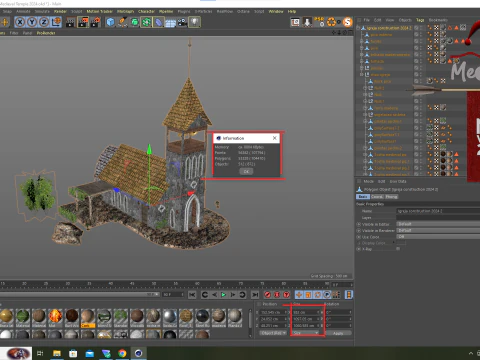The image size is (480, 360).
Task: Add a Floor environment object
Action: [x=170, y=23]
